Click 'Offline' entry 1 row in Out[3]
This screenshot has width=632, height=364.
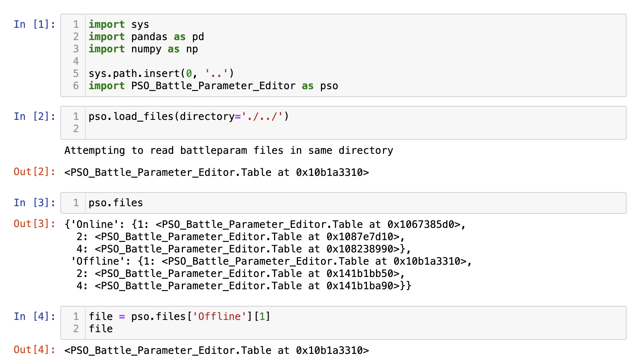(271, 261)
